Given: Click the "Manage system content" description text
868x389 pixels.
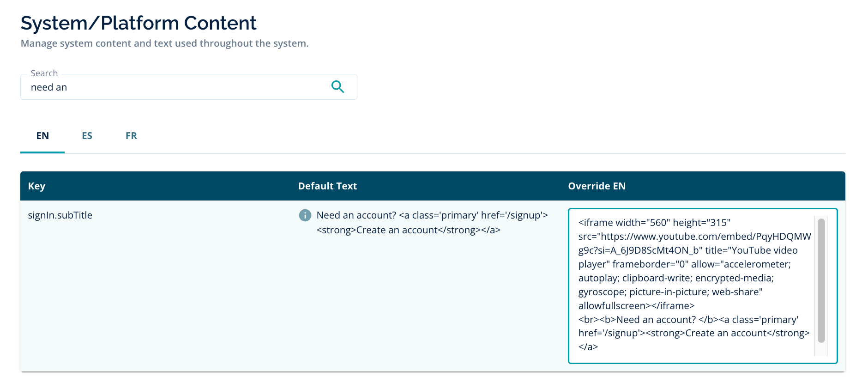Looking at the screenshot, I should [x=164, y=43].
